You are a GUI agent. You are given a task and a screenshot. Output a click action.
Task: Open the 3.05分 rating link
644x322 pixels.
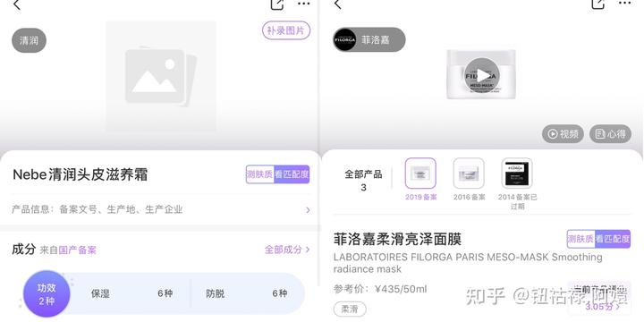point(603,307)
